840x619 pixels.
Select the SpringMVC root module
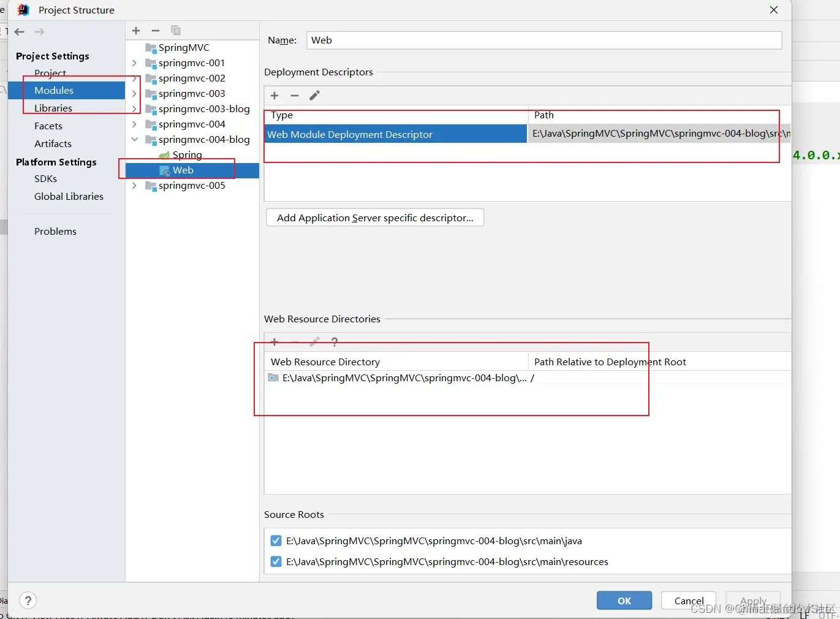click(x=184, y=47)
